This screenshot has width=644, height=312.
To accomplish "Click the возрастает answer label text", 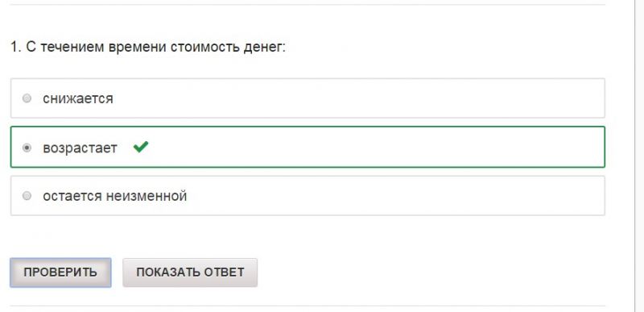I will [80, 148].
